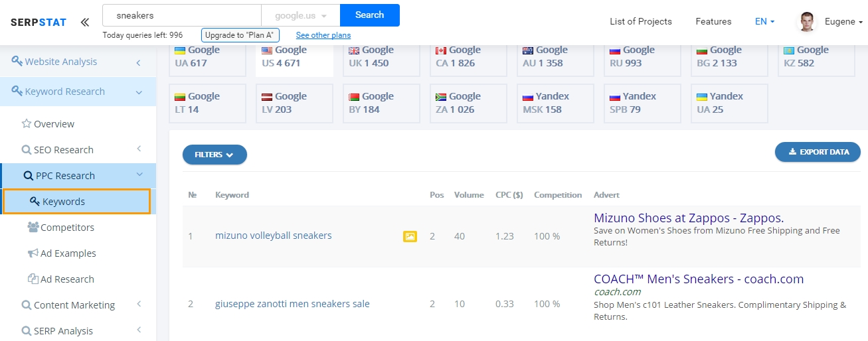Image resolution: width=868 pixels, height=341 pixels.
Task: Expand the Content Marketing section
Action: pos(139,305)
